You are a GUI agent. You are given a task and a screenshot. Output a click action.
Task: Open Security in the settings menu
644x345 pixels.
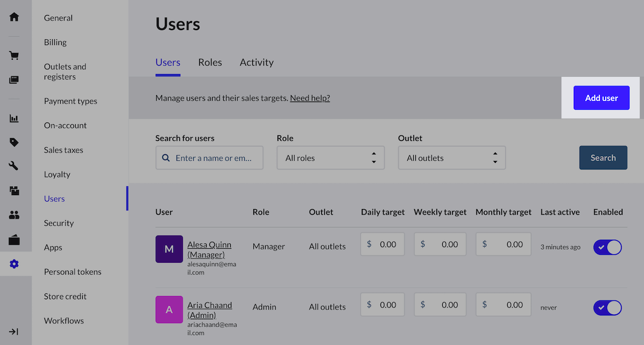click(59, 223)
